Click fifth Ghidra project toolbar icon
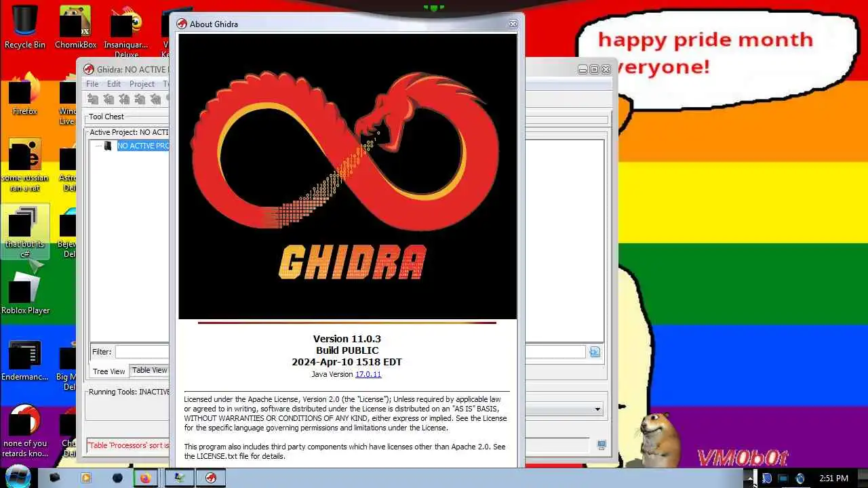The width and height of the screenshot is (868, 488). 155,100
